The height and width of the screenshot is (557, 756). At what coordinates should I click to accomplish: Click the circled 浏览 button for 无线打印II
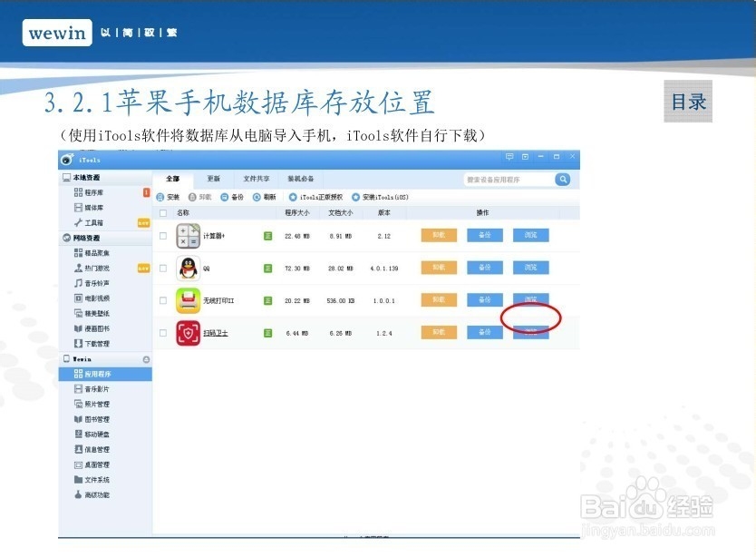(x=530, y=299)
